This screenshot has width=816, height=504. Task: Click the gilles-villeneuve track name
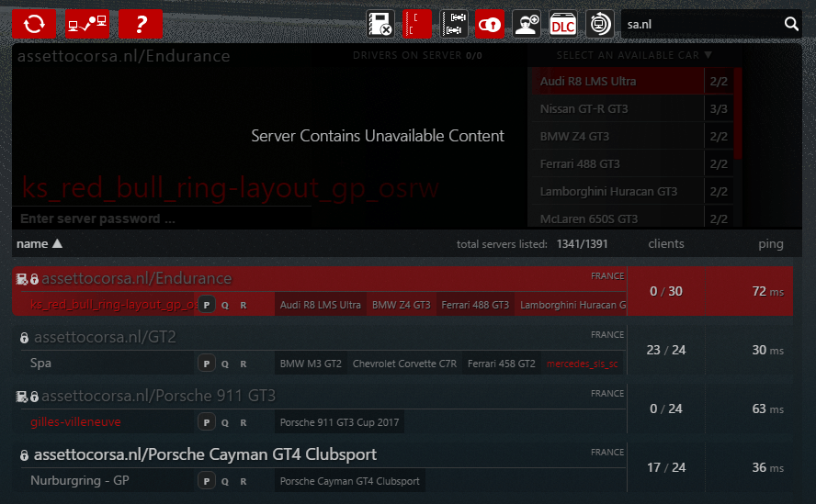pyautogui.click(x=75, y=421)
